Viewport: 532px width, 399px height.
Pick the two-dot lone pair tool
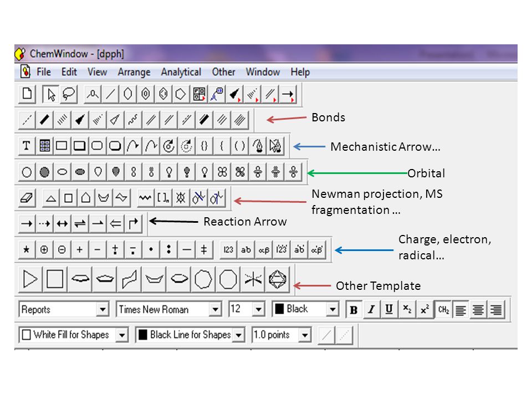(168, 250)
